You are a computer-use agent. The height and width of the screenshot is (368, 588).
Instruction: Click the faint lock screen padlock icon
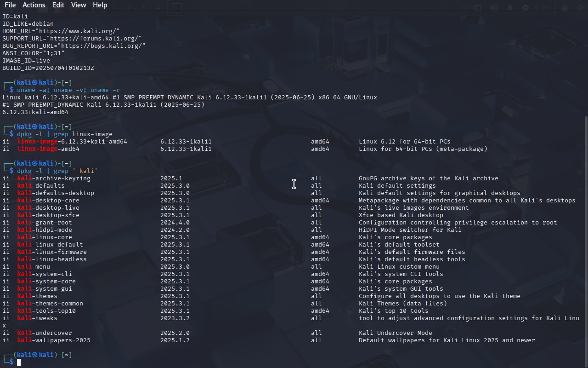click(x=565, y=8)
